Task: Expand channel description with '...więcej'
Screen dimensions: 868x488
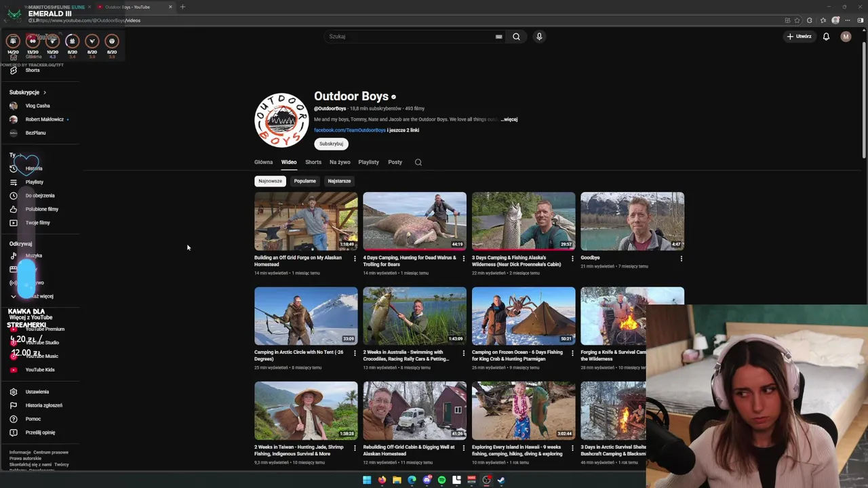Action: [509, 119]
